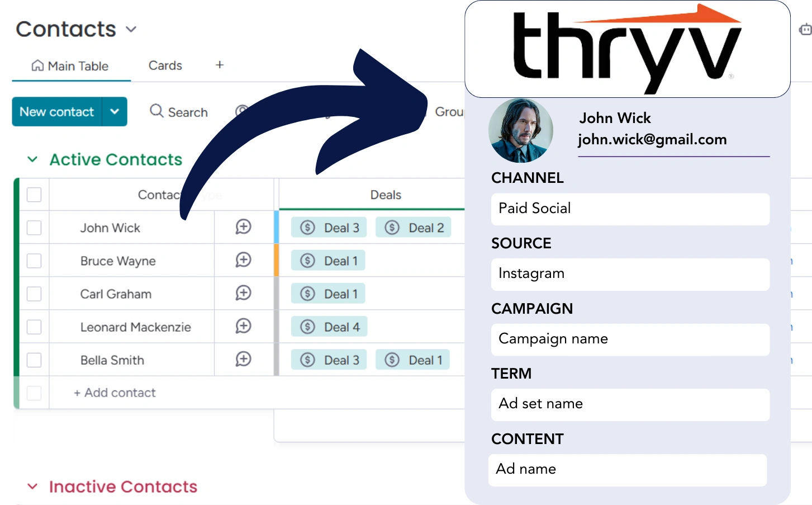Viewport: 812px width, 505px height.
Task: Open Deal 3 in Bella Smith row
Action: (x=329, y=360)
